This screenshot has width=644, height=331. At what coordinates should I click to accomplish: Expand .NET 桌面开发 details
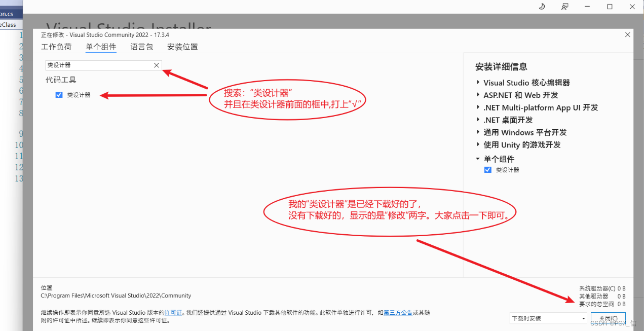tap(478, 120)
